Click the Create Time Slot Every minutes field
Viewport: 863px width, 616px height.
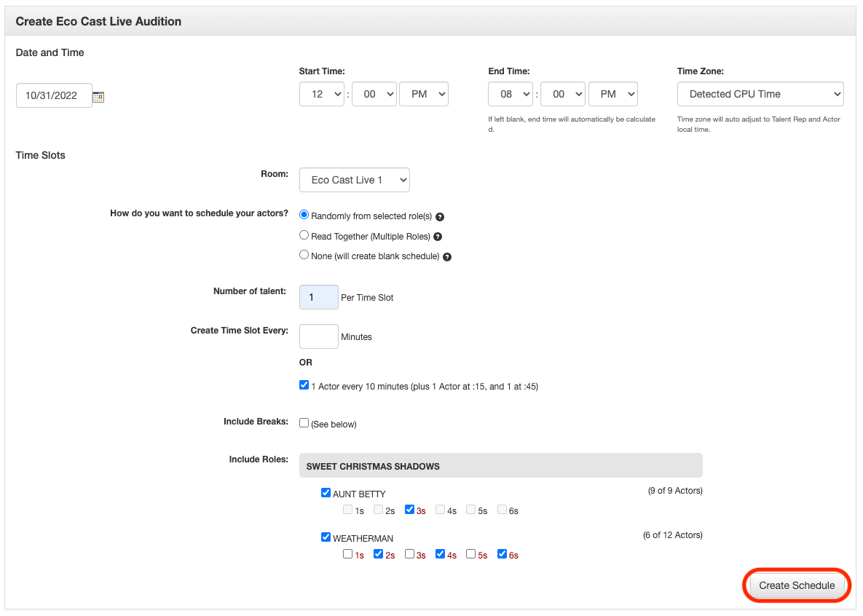[x=319, y=336]
